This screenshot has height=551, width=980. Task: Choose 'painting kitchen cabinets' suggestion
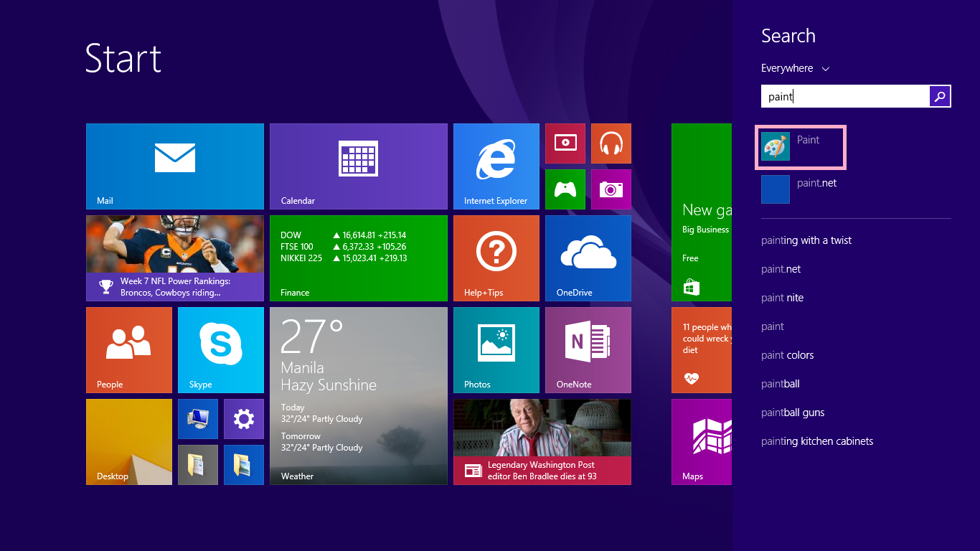click(x=817, y=441)
